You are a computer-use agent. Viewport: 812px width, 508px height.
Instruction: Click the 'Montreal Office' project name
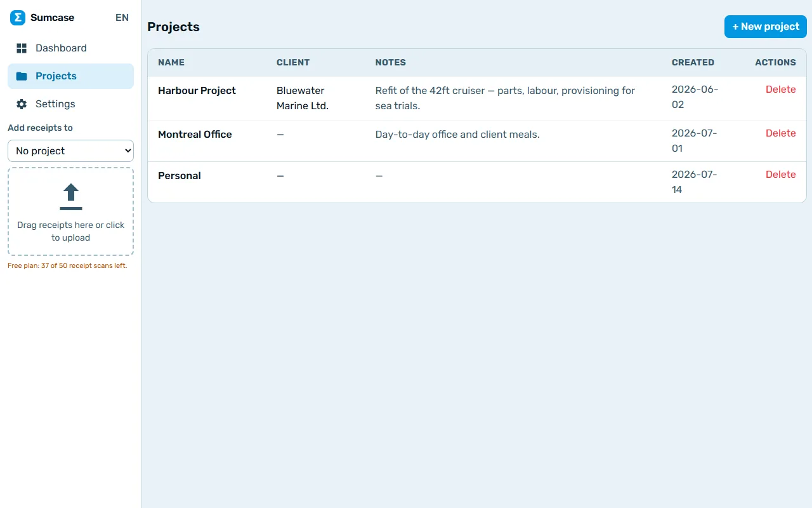(x=195, y=135)
